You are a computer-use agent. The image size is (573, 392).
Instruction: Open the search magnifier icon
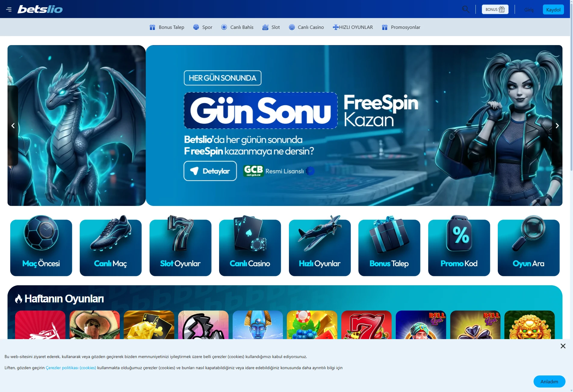click(466, 9)
